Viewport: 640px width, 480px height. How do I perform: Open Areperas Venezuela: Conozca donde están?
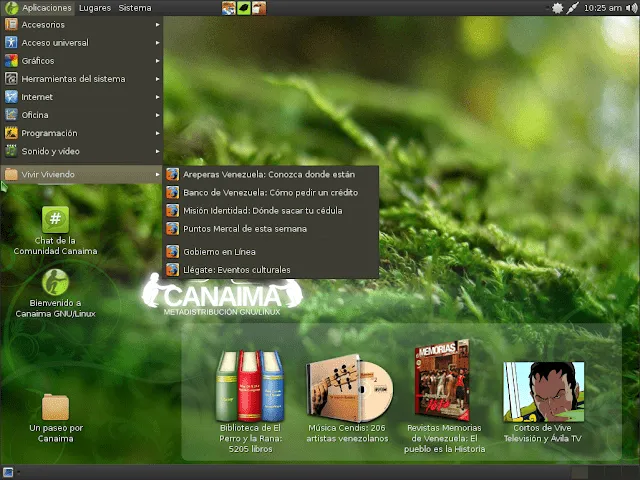tap(271, 175)
